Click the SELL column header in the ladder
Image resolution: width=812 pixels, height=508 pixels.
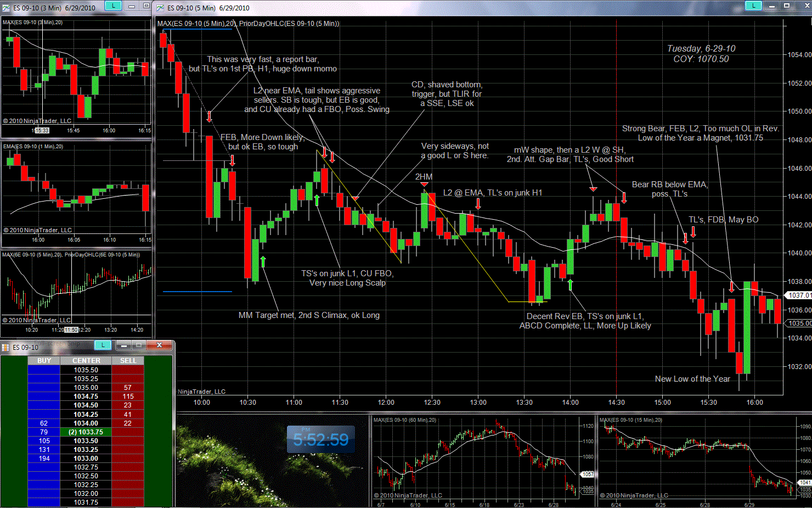pos(128,361)
